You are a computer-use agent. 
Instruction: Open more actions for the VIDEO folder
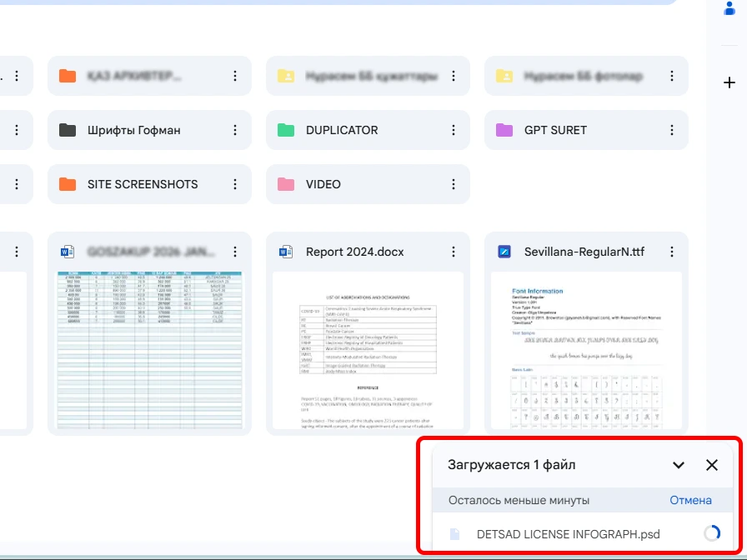(x=453, y=184)
